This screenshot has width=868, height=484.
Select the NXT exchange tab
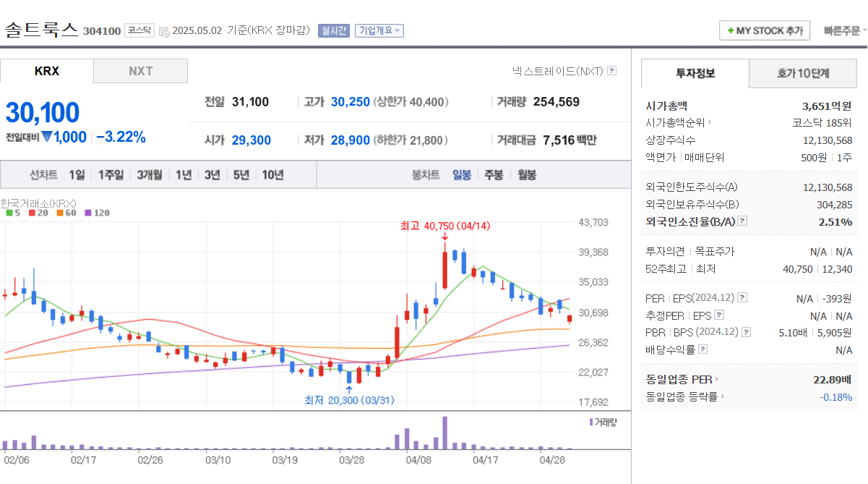pyautogui.click(x=140, y=71)
